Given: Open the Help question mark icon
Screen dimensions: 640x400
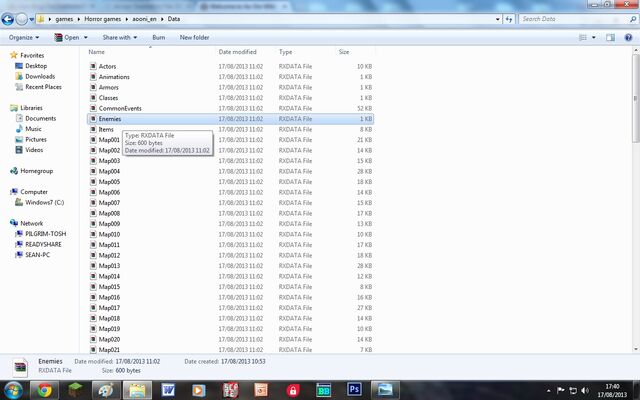Looking at the screenshot, I should coord(628,38).
